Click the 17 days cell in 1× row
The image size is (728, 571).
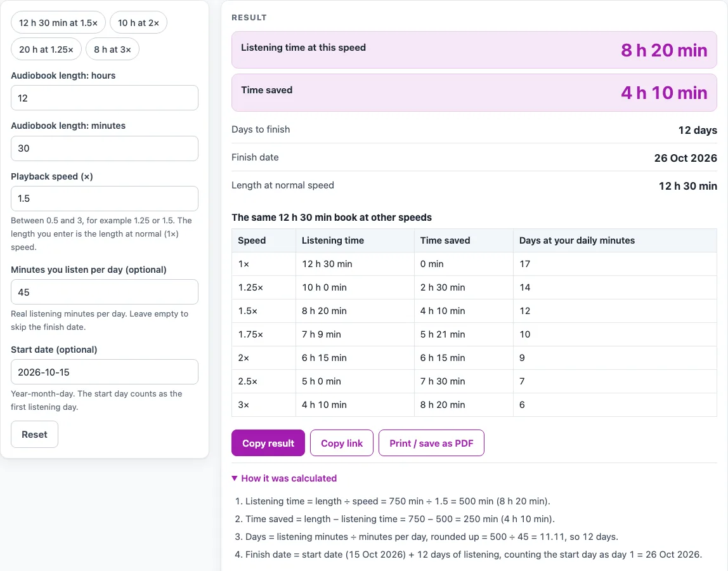pyautogui.click(x=614, y=265)
